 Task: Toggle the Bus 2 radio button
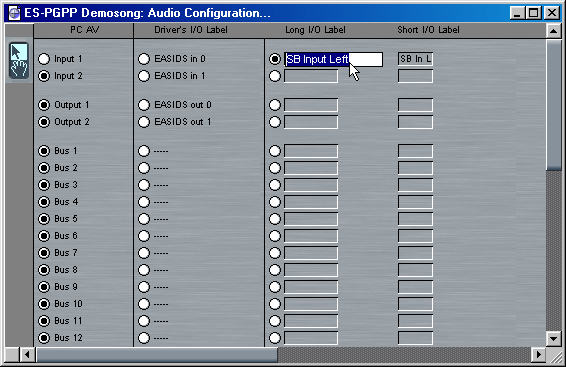point(44,168)
